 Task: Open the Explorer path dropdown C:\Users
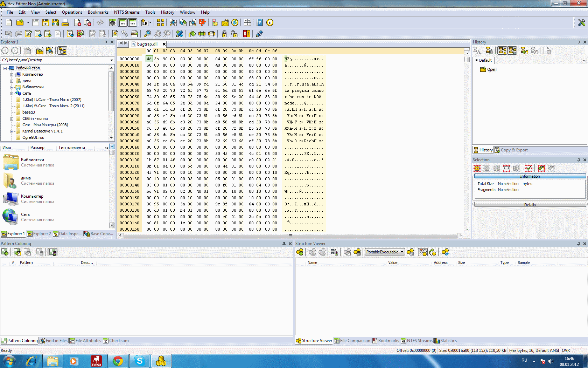112,60
